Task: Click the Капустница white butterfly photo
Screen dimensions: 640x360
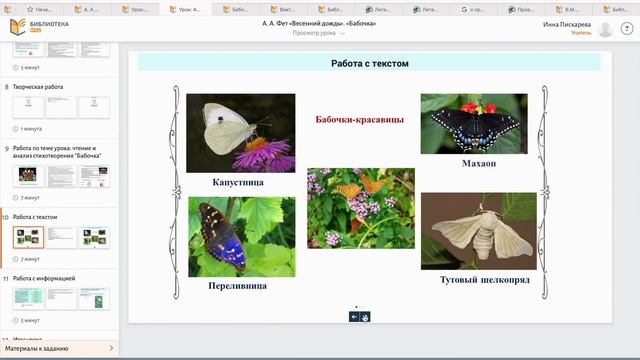Action: tap(241, 133)
